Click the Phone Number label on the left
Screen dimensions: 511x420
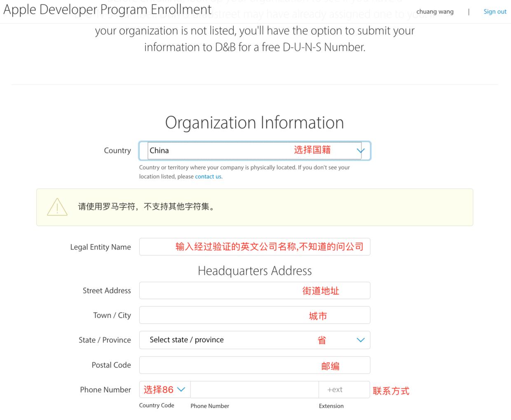tap(105, 390)
